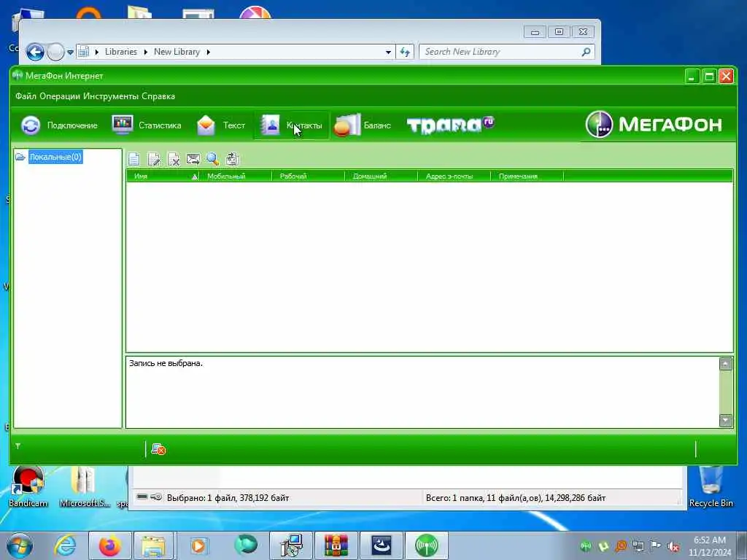The image size is (747, 560).
Task: Select the Локальные(0) folder
Action: (x=55, y=157)
